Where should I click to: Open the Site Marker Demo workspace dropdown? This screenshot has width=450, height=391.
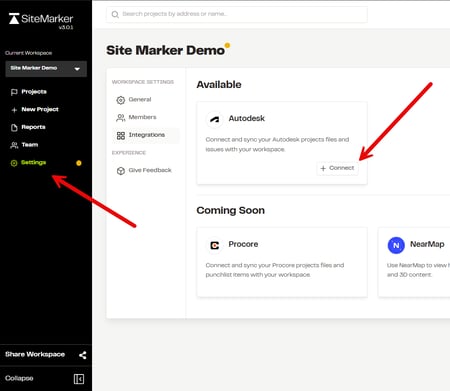(46, 69)
